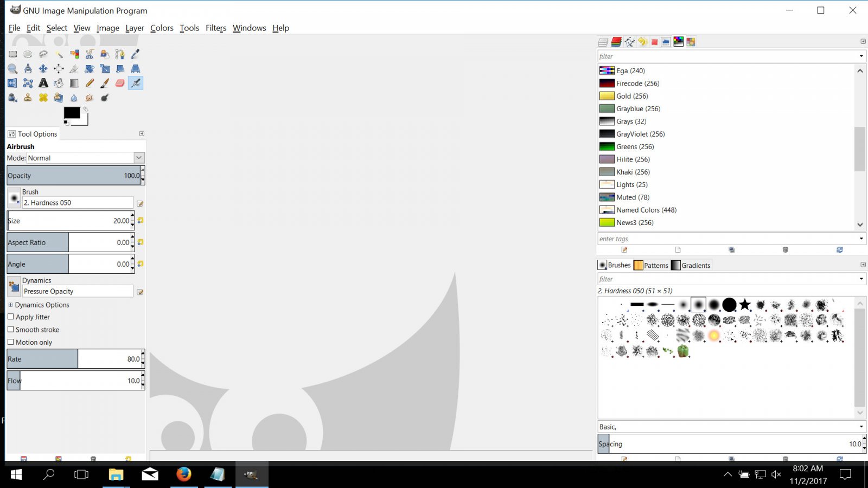This screenshot has height=488, width=868.
Task: Select the Clone stamp tool
Action: (28, 98)
